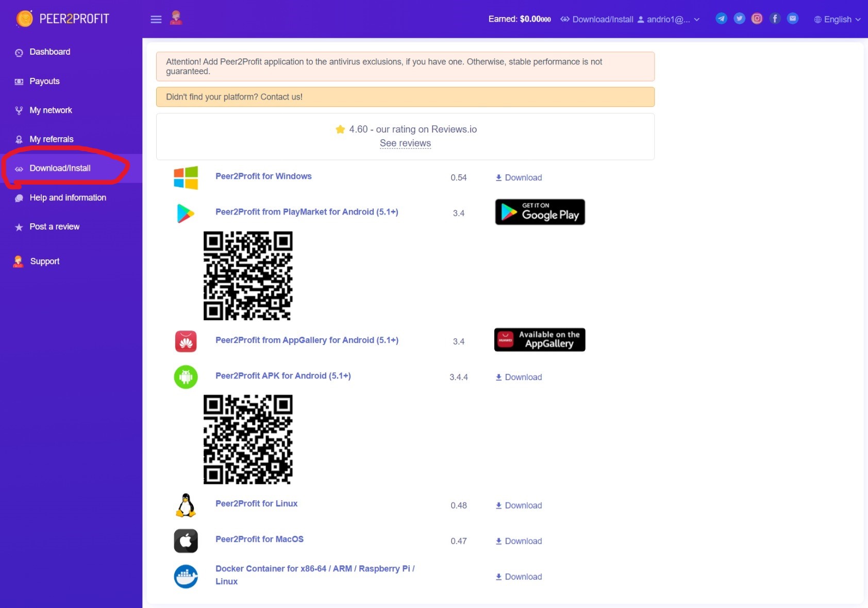Viewport: 868px width, 608px height.
Task: Click the Get it on Google Play badge
Action: point(540,212)
